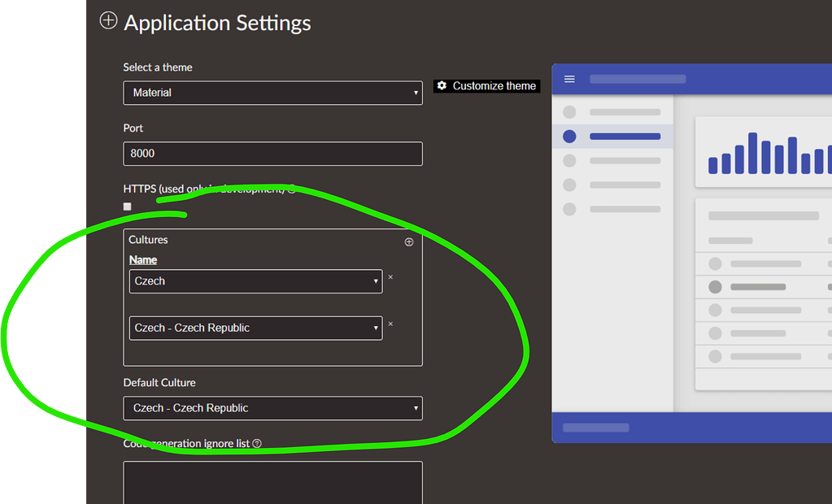Viewport: 832px width, 504px height.
Task: Click the Customize theme button
Action: point(486,85)
